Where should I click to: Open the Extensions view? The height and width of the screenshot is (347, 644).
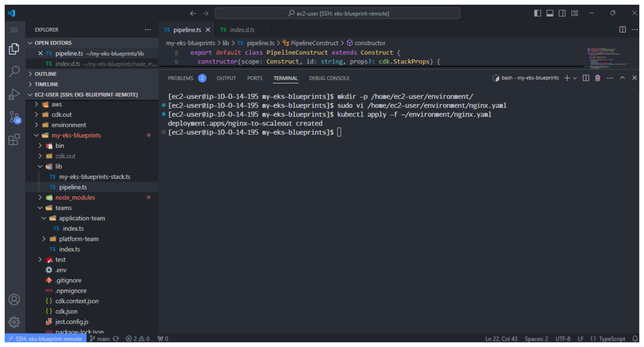coord(14,140)
